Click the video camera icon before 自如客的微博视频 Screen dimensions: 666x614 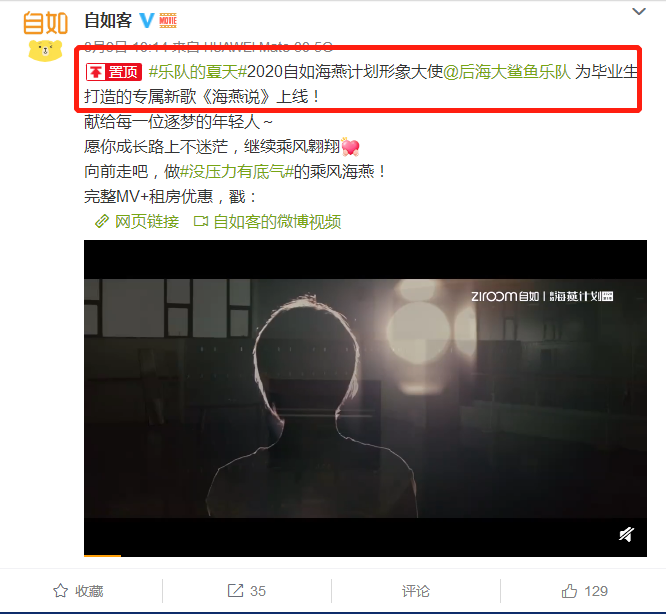click(x=201, y=221)
